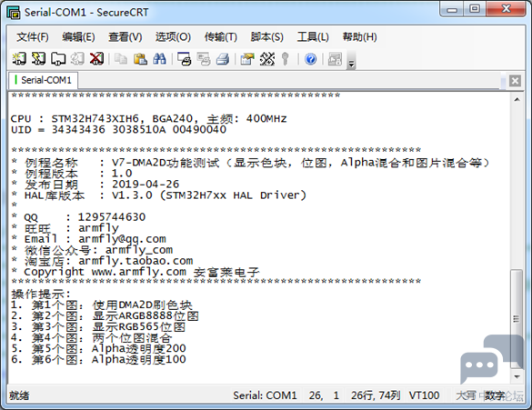Click the Find binoculars icon
The height and width of the screenshot is (410, 532).
tap(159, 59)
